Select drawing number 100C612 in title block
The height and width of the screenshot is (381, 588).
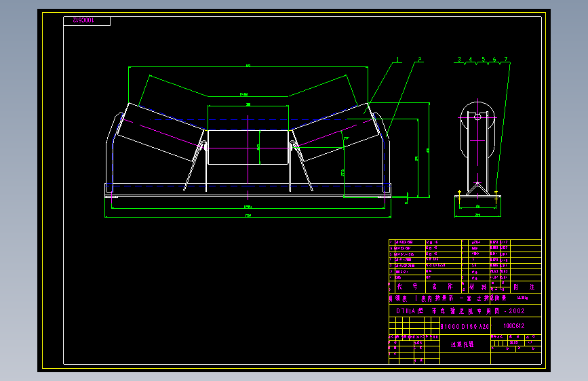[514, 326]
